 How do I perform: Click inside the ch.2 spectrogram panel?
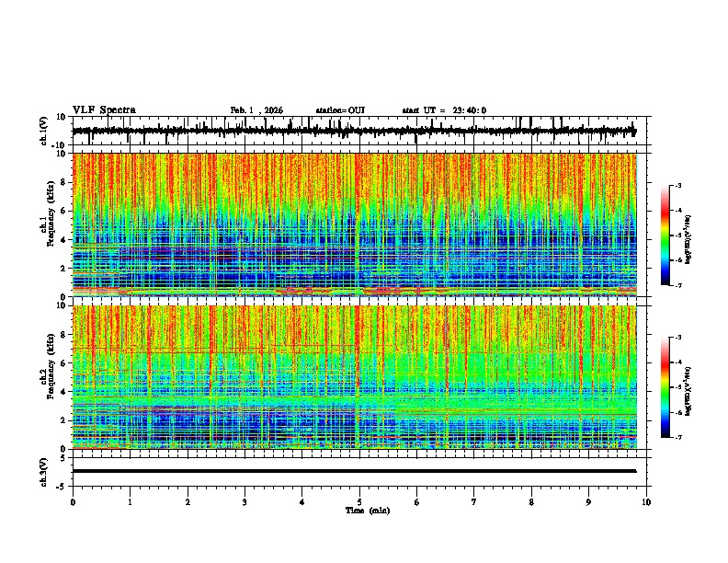(x=354, y=377)
